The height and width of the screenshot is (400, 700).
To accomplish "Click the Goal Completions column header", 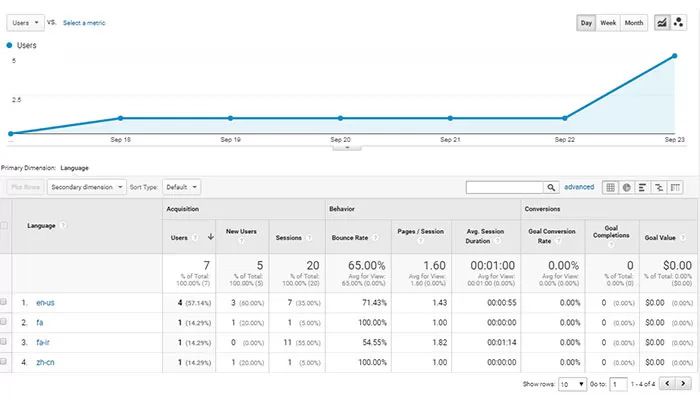I will (x=611, y=232).
